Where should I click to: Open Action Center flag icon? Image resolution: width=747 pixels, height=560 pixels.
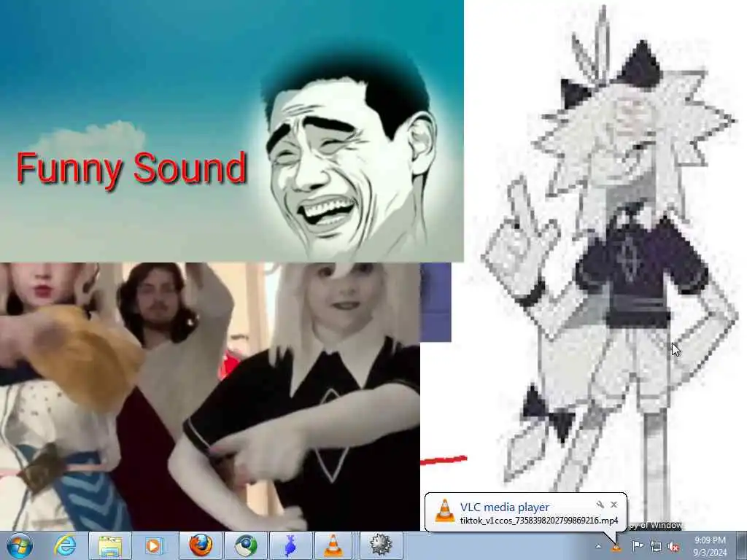click(638, 546)
